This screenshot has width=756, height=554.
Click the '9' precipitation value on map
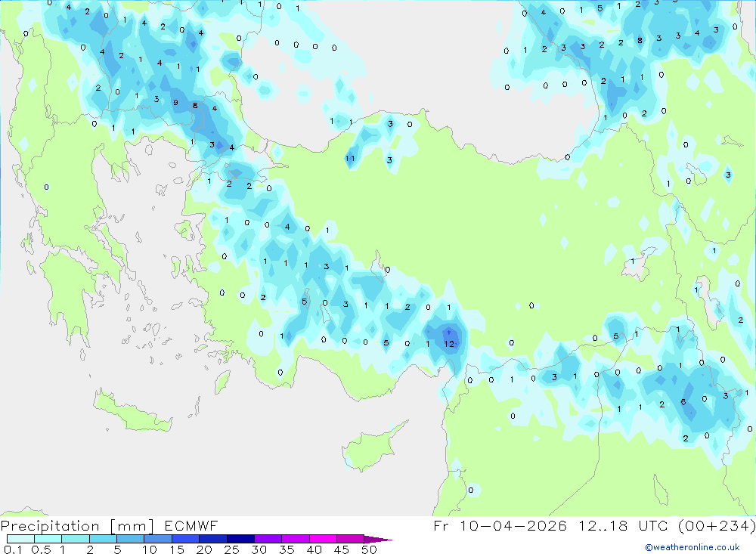pos(175,103)
